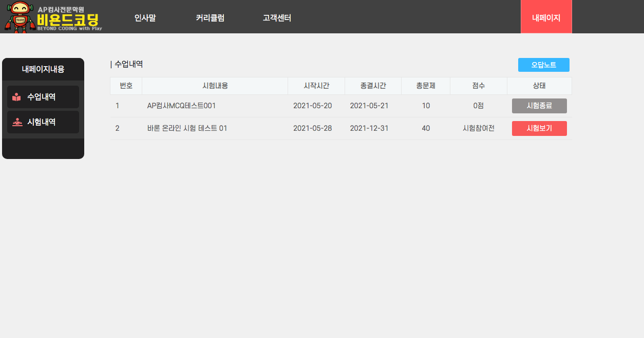Click the 내페이지내용 sidebar heading
The image size is (644, 338).
coord(43,69)
